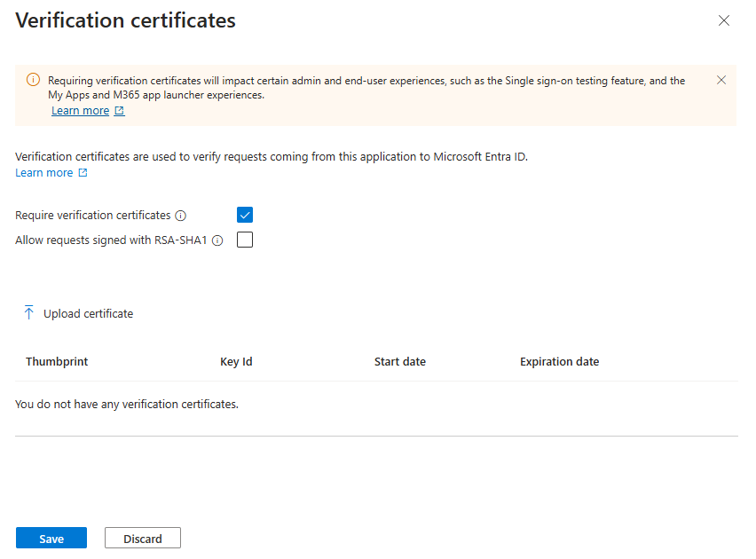Uncheck Require verification certificates checkbox
This screenshot has height=559, width=756.
245,215
